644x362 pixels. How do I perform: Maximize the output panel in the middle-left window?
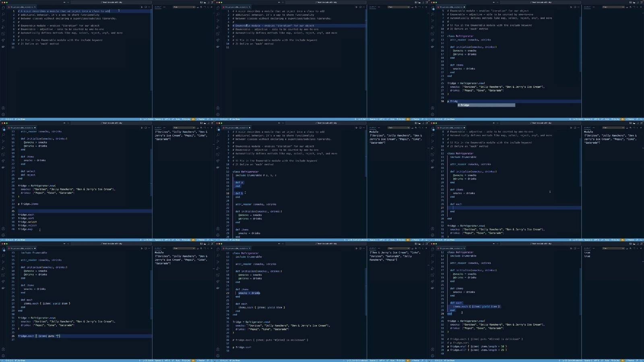tap(208, 128)
